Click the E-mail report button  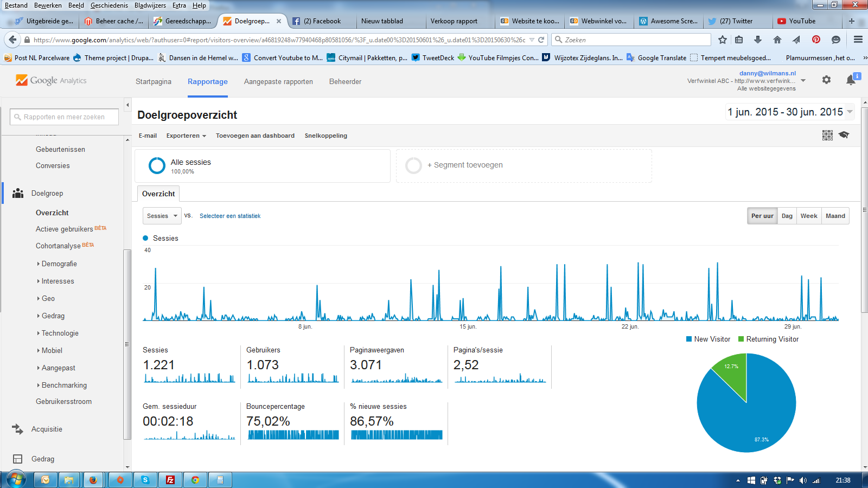click(x=148, y=136)
